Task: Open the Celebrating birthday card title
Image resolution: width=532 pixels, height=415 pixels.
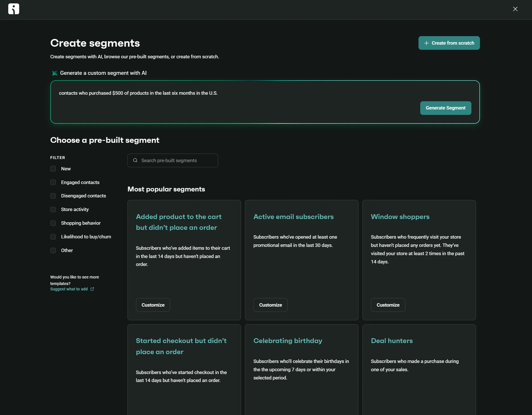Action: [x=288, y=341]
